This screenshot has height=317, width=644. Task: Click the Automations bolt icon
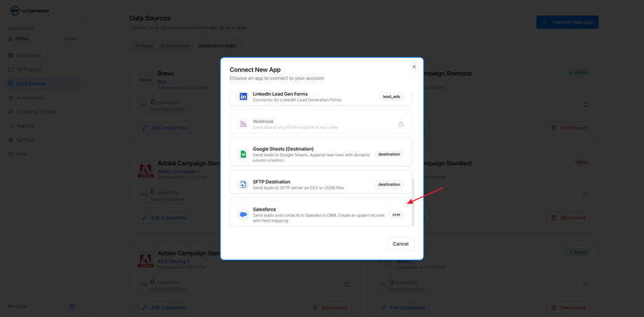[10, 98]
